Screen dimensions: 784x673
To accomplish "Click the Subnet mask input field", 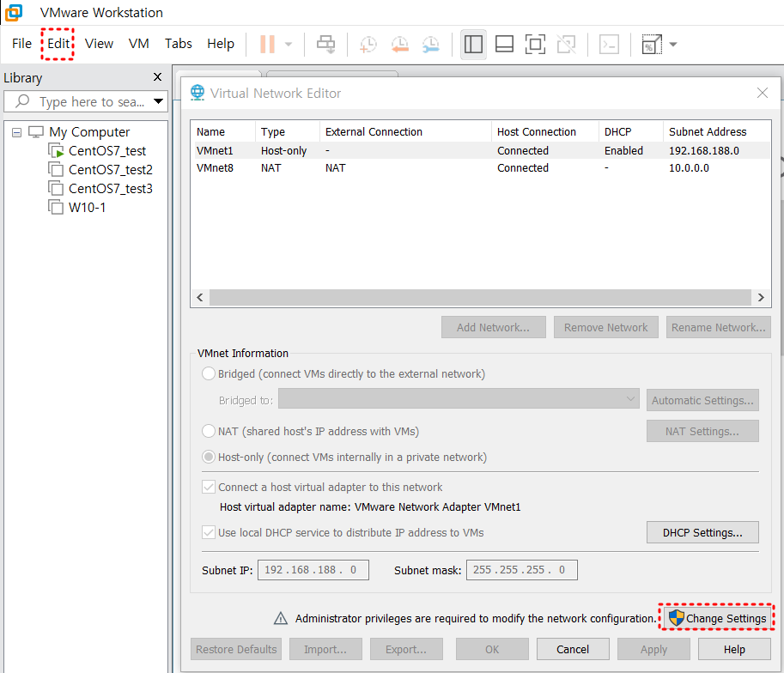I will pyautogui.click(x=521, y=570).
